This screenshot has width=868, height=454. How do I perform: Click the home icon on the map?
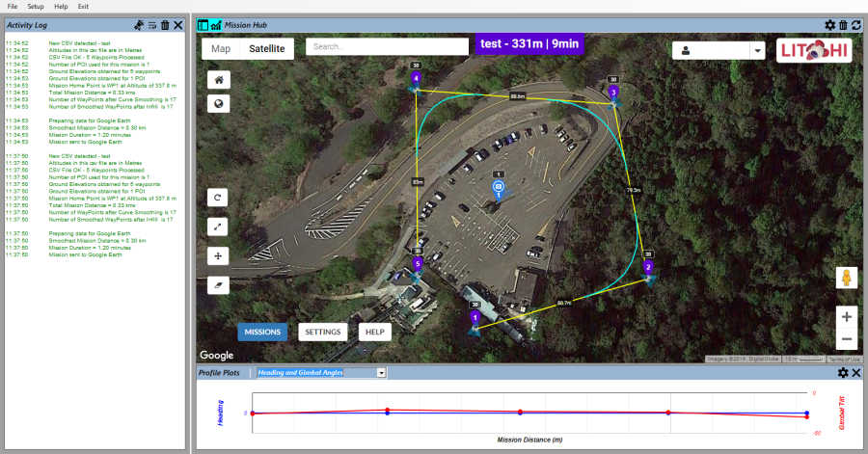219,80
